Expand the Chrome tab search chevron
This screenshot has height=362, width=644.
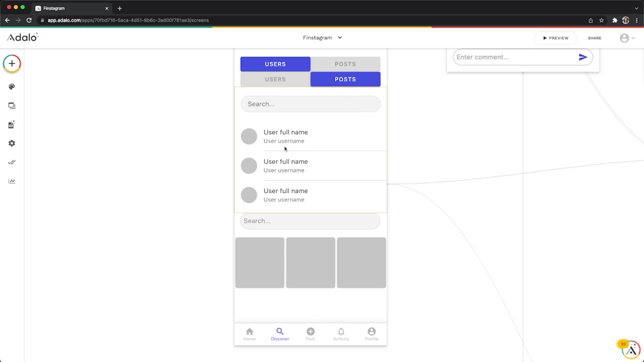coord(636,8)
